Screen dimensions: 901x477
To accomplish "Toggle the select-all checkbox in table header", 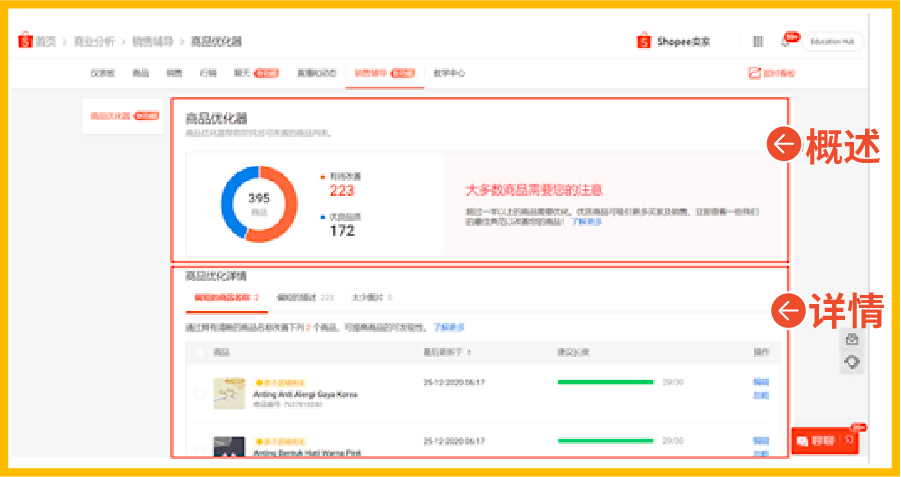I will click(x=200, y=352).
